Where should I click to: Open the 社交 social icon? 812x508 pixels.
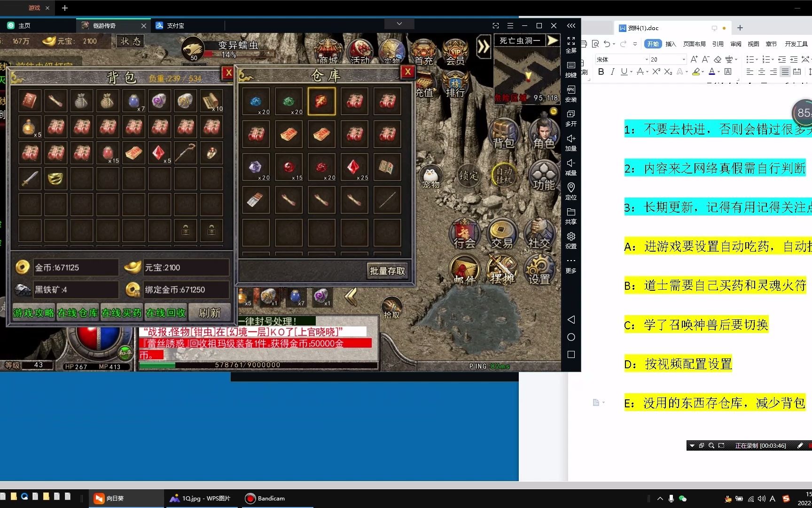[539, 234]
